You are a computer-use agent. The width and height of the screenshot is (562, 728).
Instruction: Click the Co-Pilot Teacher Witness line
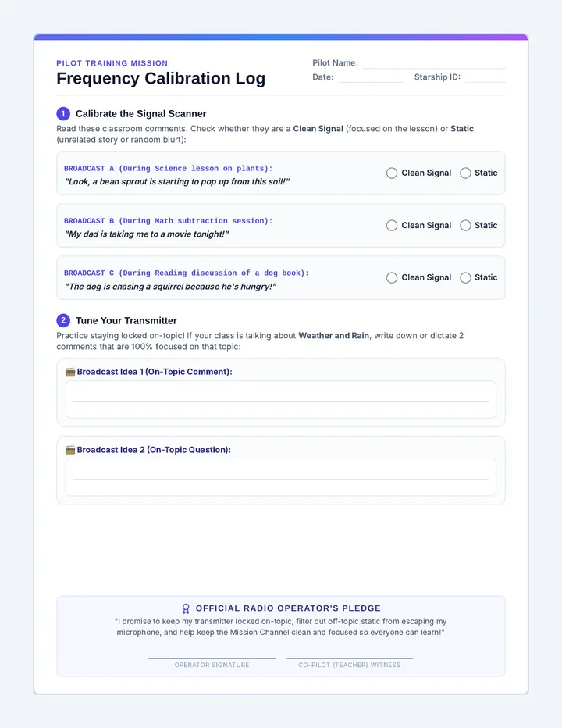[350, 658]
